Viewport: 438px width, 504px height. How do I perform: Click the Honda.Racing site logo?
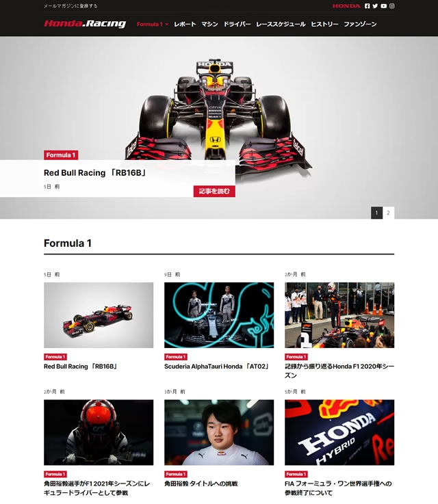85,24
